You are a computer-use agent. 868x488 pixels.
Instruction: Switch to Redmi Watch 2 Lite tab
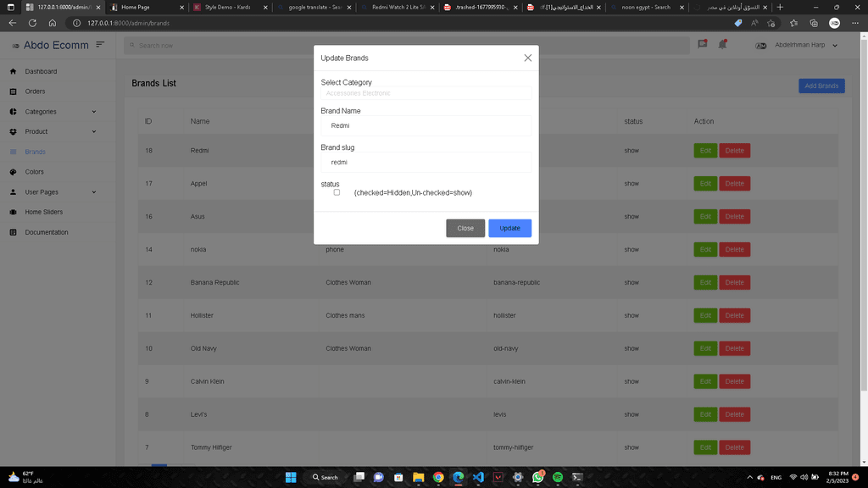[397, 7]
